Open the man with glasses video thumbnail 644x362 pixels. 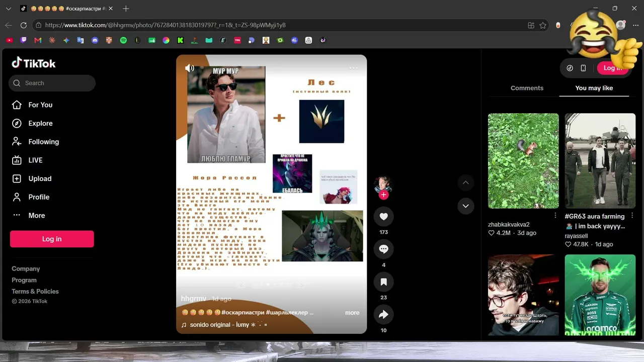(523, 295)
